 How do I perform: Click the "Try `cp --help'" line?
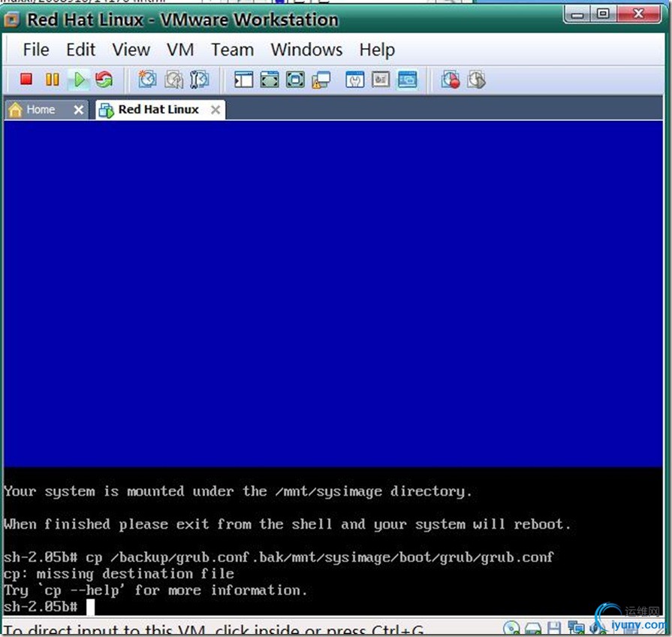pos(155,590)
